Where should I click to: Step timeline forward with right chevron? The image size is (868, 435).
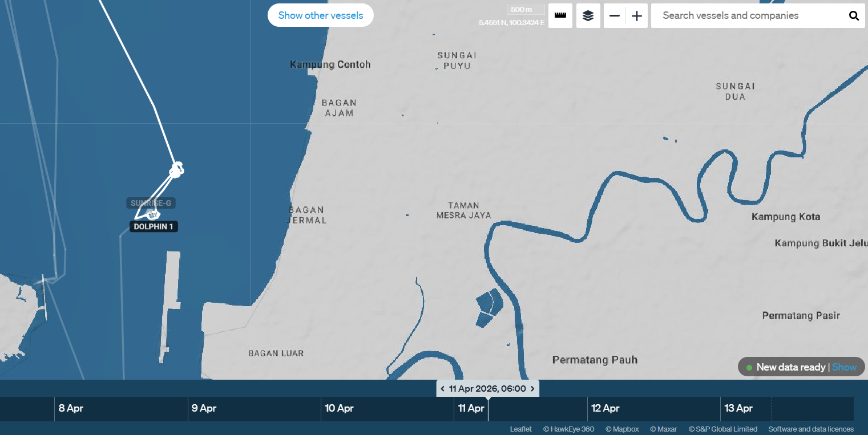(532, 389)
